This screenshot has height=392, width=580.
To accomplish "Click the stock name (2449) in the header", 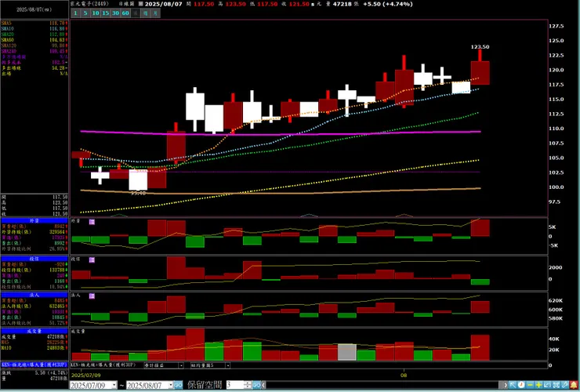I will pos(89,4).
